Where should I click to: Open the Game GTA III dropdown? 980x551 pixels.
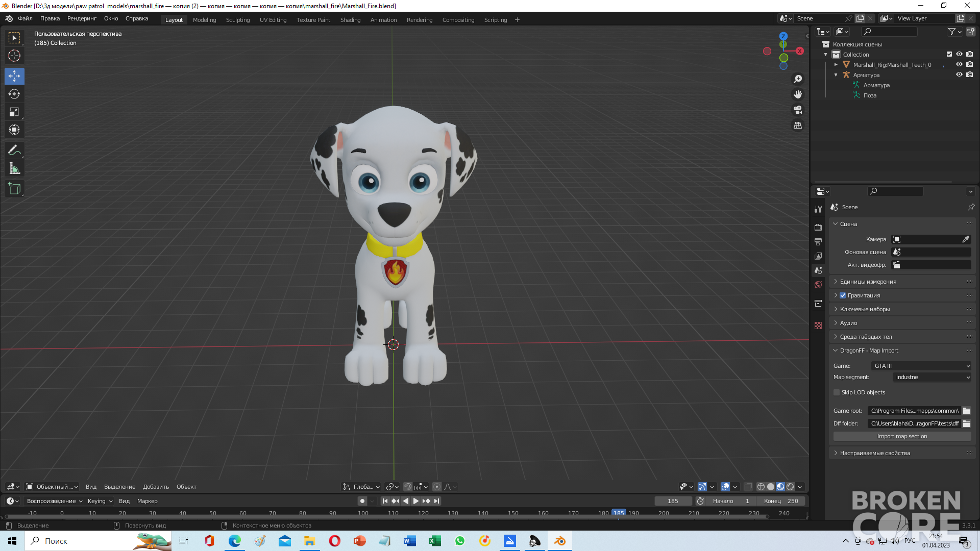921,366
